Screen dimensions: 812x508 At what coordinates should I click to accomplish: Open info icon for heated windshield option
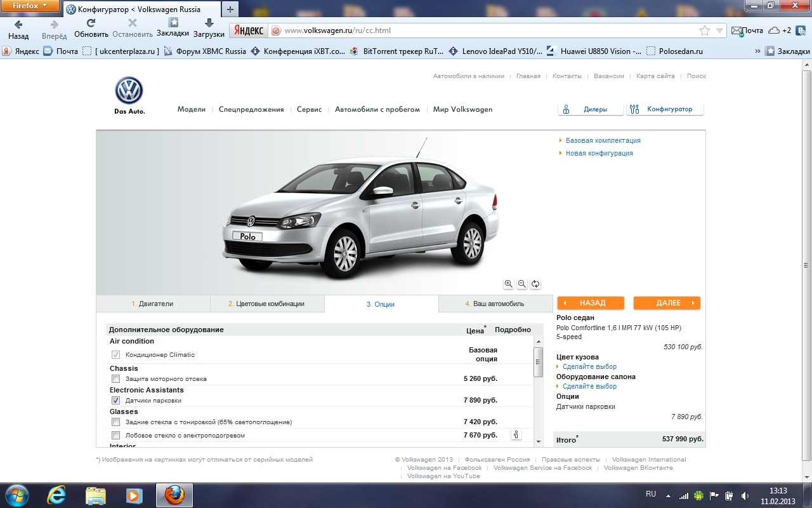[x=516, y=435]
